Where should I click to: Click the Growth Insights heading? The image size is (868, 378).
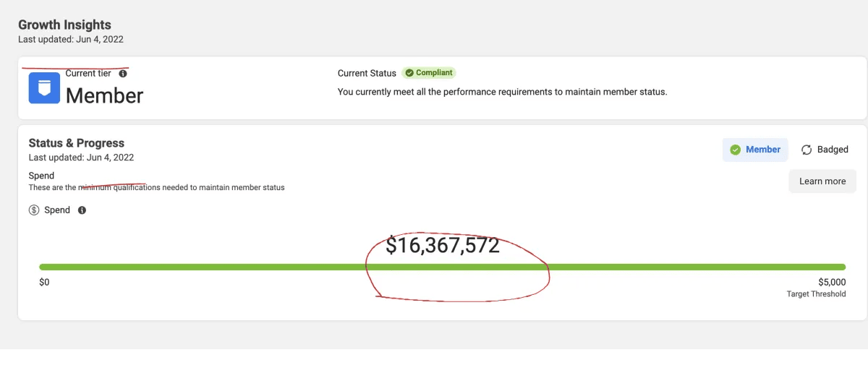65,25
